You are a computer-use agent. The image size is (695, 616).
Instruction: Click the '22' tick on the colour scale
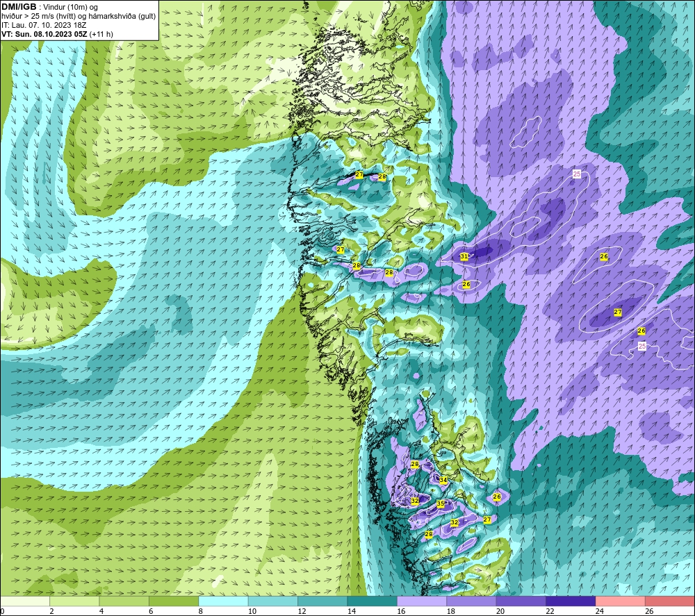(x=550, y=611)
